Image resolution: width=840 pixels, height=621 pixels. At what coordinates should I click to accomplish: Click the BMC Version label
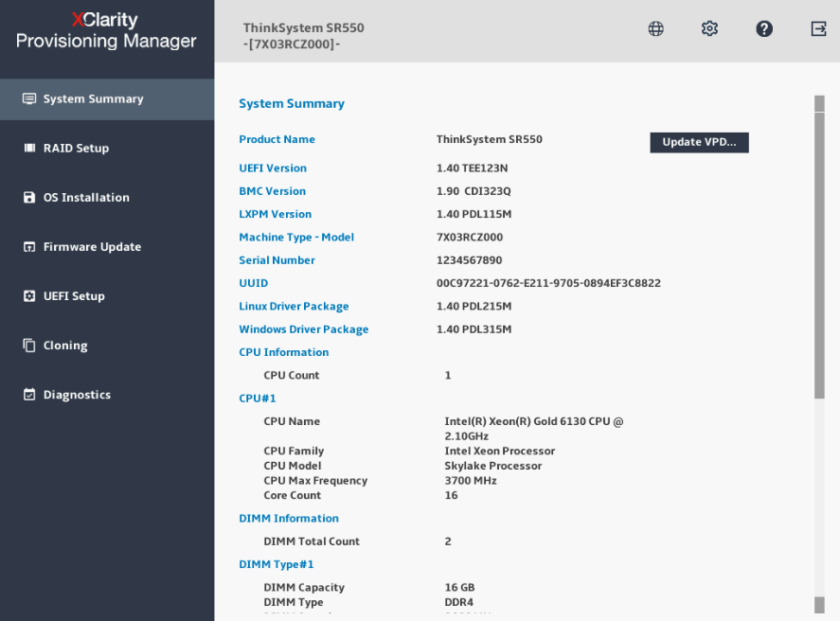coord(272,191)
